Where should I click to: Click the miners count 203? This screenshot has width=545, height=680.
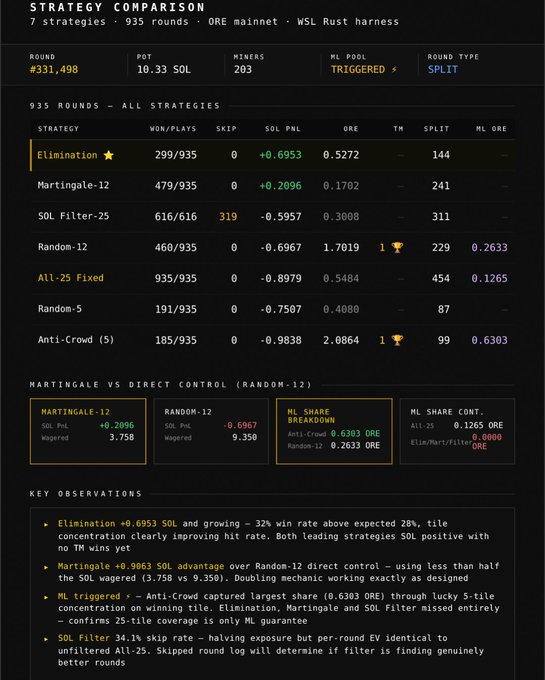(243, 69)
